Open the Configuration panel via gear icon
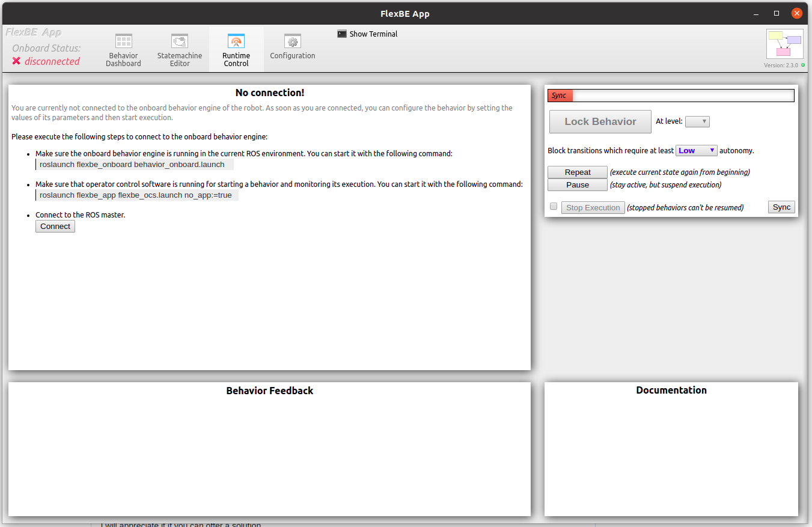Screen dimensions: 812x527 (x=292, y=42)
